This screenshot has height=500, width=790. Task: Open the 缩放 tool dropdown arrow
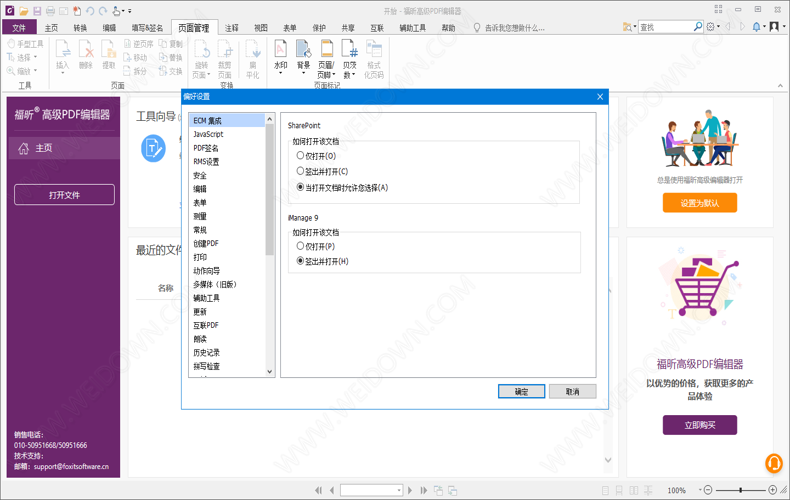[x=35, y=71]
